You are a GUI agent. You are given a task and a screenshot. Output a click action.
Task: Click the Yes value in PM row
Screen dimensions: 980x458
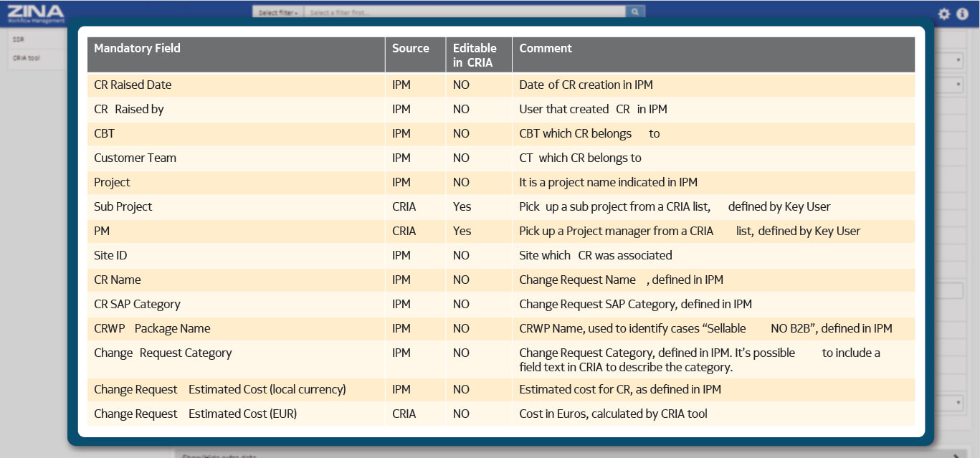pos(462,231)
